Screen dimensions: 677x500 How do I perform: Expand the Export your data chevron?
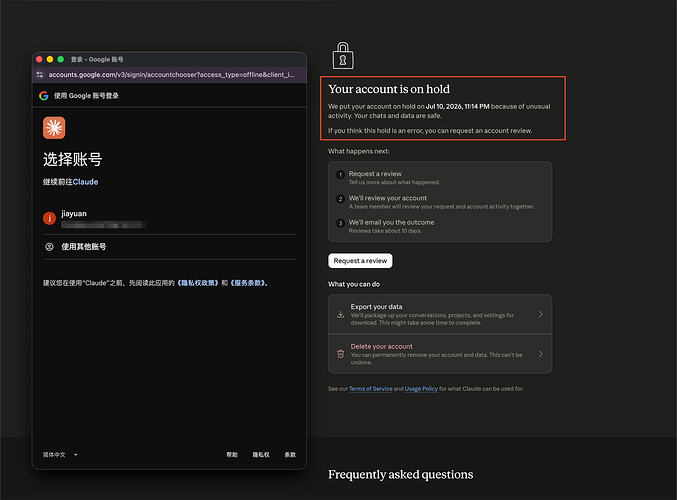click(541, 314)
